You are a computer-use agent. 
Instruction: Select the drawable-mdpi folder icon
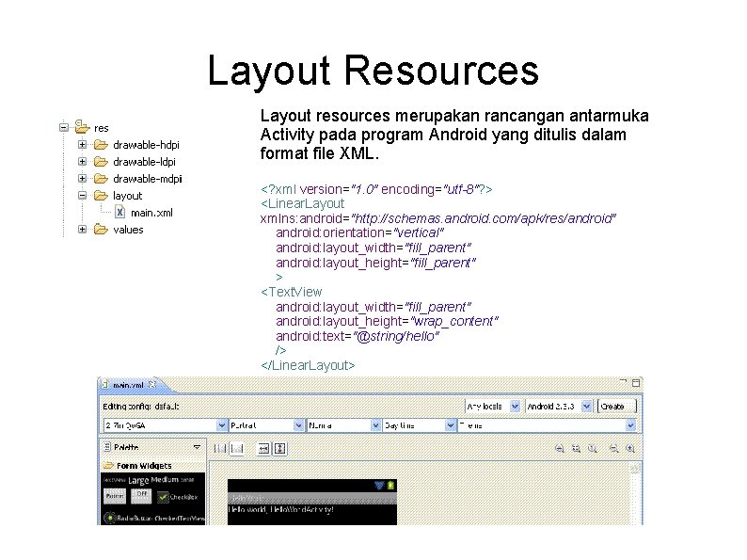(x=101, y=178)
